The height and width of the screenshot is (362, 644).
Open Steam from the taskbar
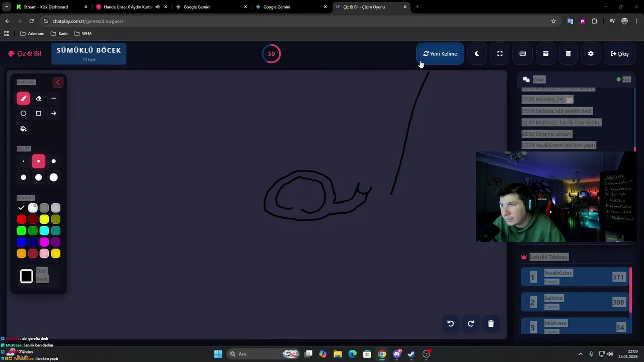[411, 354]
